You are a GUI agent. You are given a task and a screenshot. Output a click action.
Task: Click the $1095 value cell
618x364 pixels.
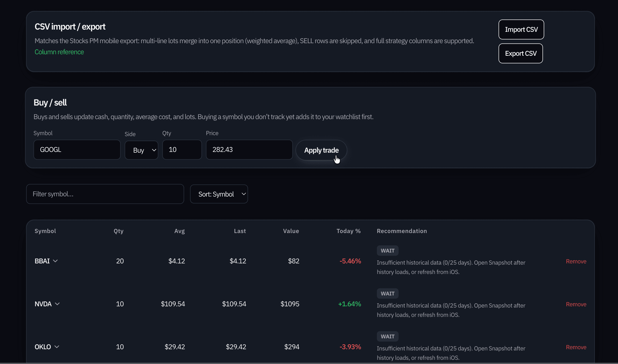(290, 304)
